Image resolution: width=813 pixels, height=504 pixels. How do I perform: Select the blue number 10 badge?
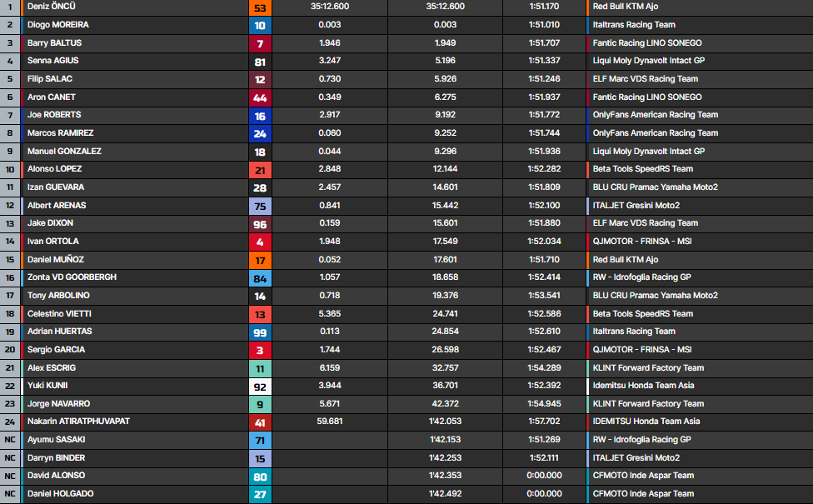[260, 25]
